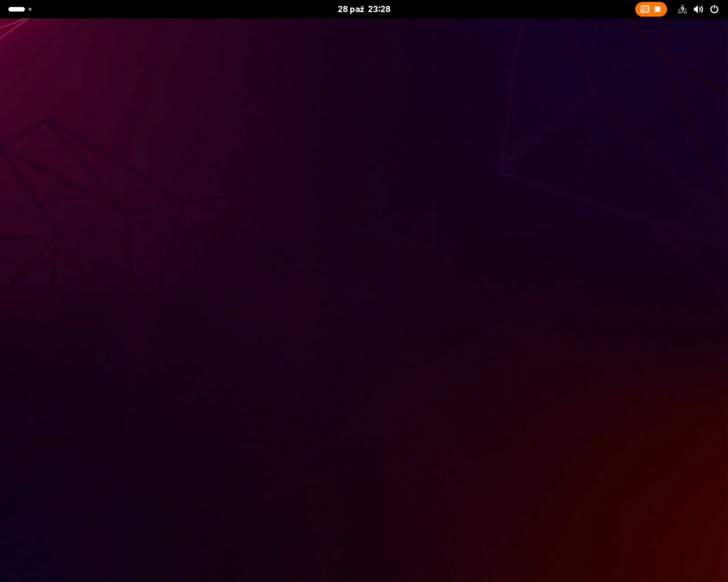Click empty top bar between clock and orange pill
Screen dimensions: 728x582
click(x=512, y=9)
